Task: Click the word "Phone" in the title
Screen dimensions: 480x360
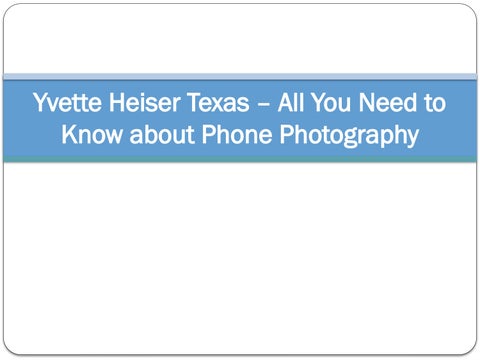Action: pyautogui.click(x=237, y=134)
